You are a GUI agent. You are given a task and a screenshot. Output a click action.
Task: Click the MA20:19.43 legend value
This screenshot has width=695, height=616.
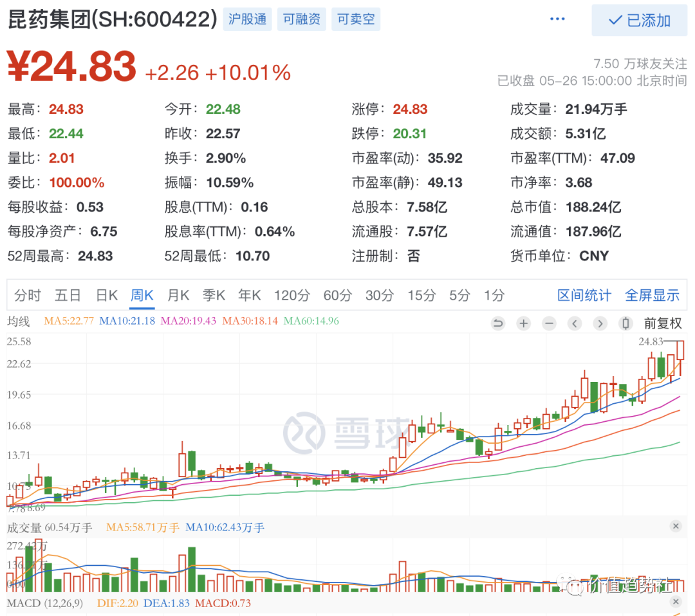[x=189, y=321]
